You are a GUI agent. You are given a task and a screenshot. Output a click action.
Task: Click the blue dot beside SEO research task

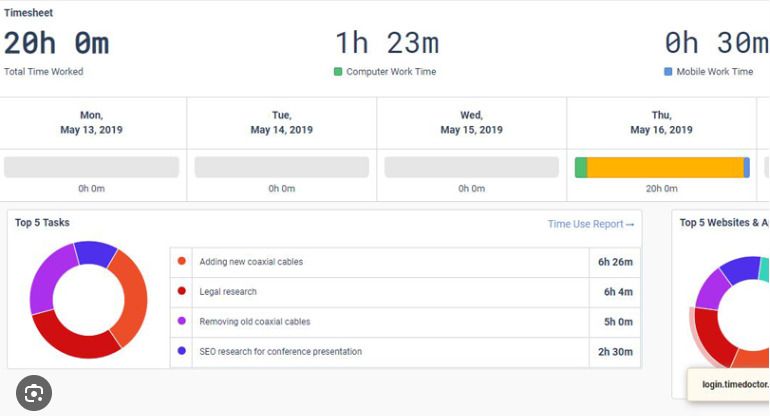coord(181,351)
